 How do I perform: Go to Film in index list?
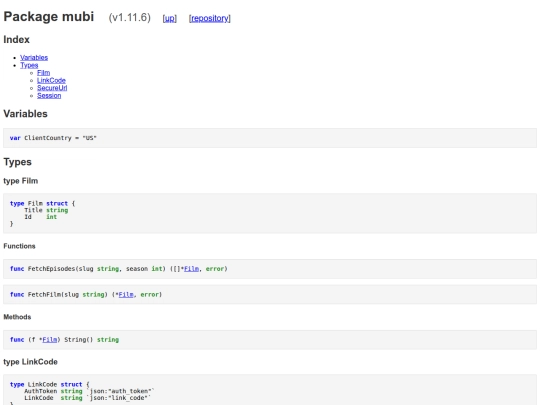(x=43, y=73)
